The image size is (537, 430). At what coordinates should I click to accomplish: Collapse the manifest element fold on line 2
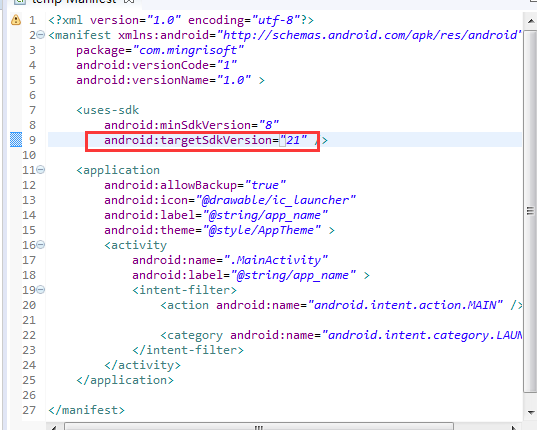pos(41,35)
